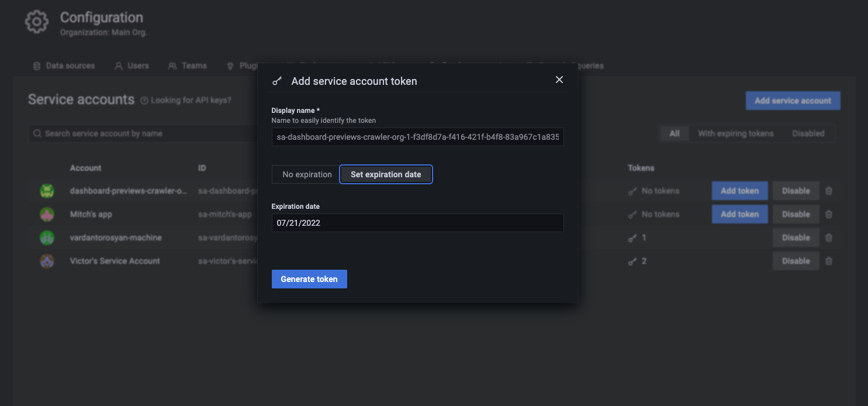Image resolution: width=868 pixels, height=406 pixels.
Task: Select the Set expiration date option
Action: click(386, 174)
